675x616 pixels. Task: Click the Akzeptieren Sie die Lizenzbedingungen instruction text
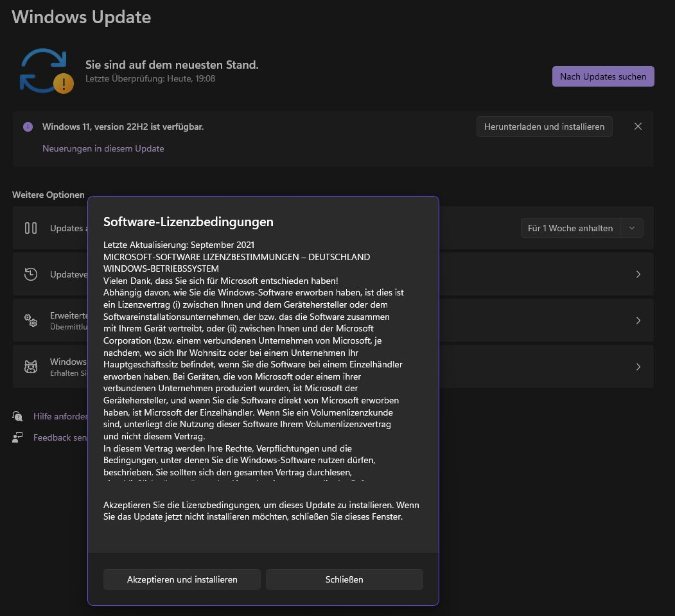261,511
